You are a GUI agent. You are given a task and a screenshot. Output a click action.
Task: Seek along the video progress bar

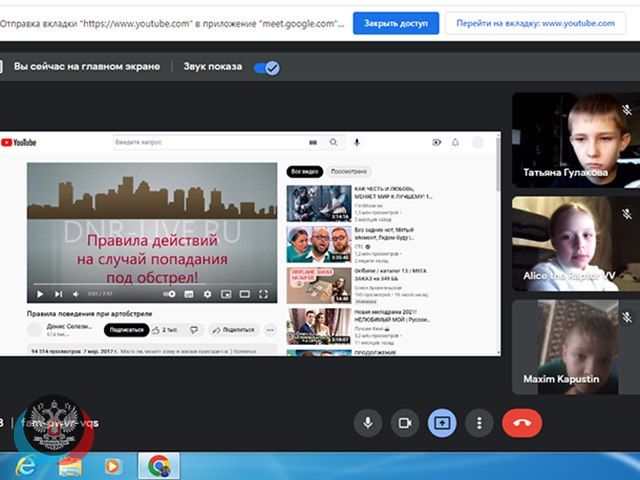tap(152, 284)
